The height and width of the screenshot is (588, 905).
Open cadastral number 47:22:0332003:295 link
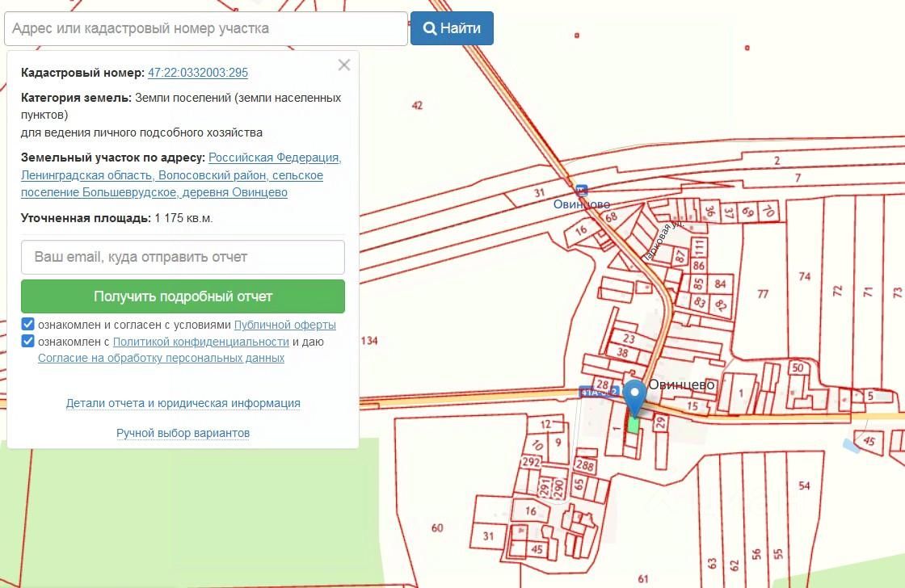198,73
